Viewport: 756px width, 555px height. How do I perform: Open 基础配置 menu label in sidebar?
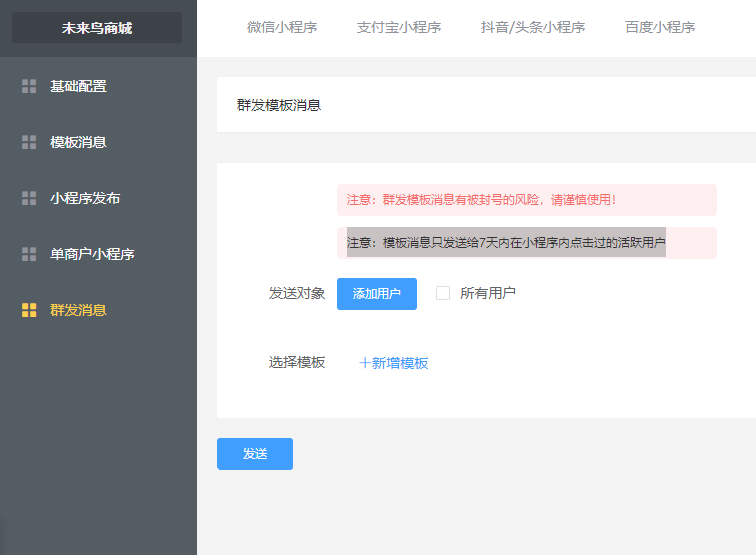tap(78, 86)
